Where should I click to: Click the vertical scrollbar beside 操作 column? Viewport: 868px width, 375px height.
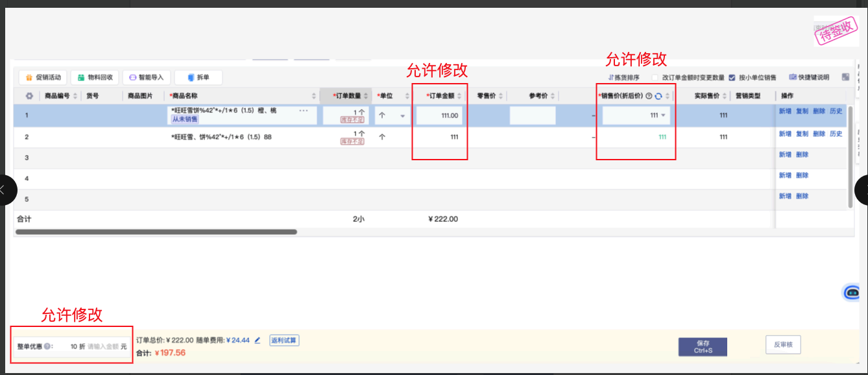(x=850, y=157)
